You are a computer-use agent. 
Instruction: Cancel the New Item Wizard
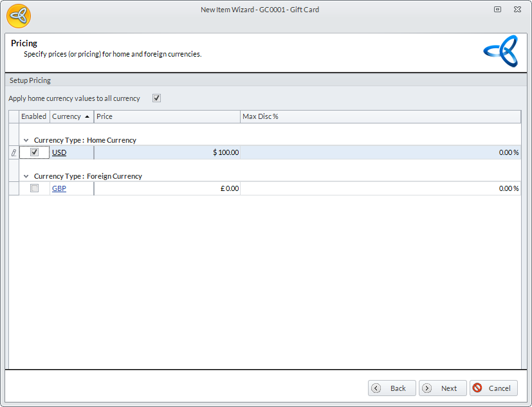[493, 388]
